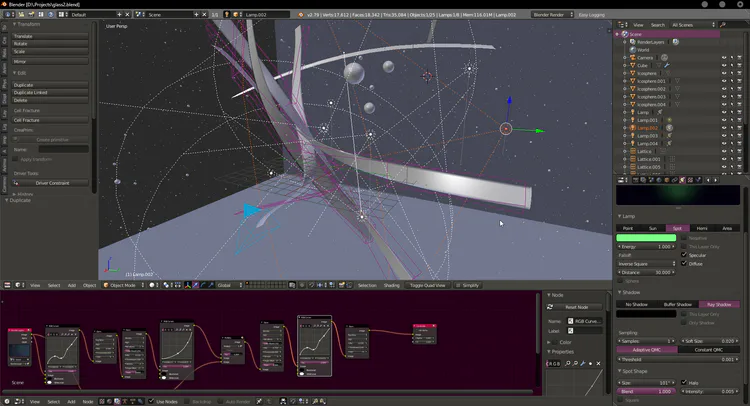Open the Lamp data properties tab icon

[683, 180]
